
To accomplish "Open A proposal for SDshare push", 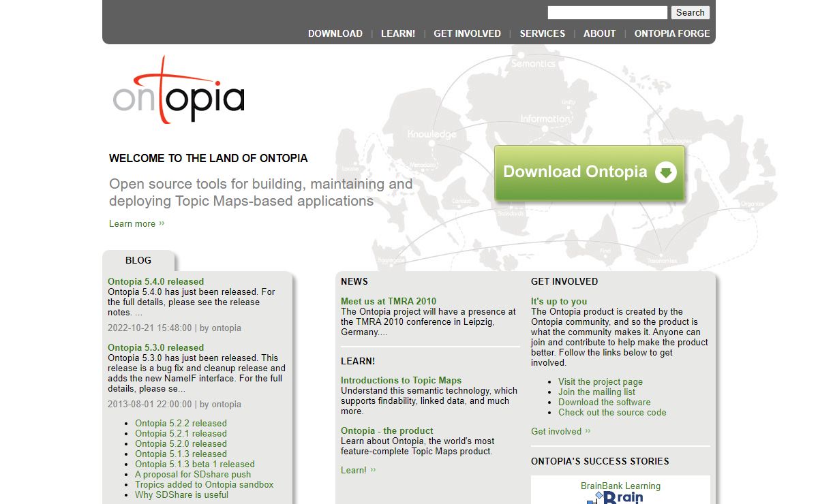I will pos(193,474).
